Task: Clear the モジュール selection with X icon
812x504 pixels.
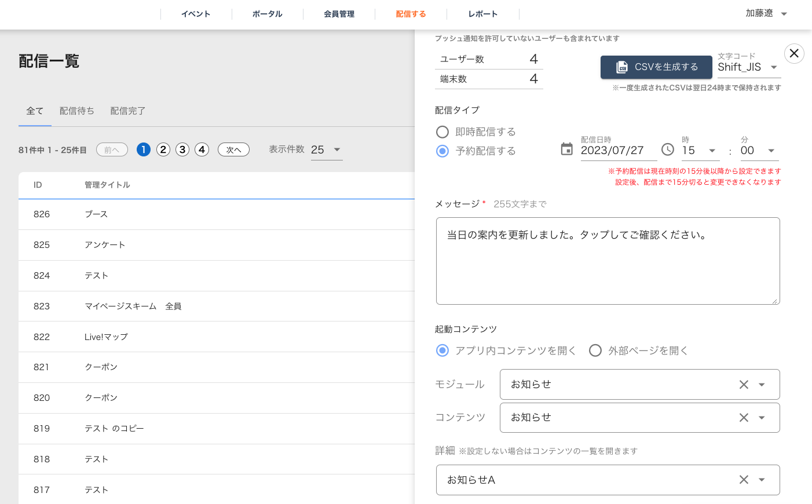Action: point(744,385)
